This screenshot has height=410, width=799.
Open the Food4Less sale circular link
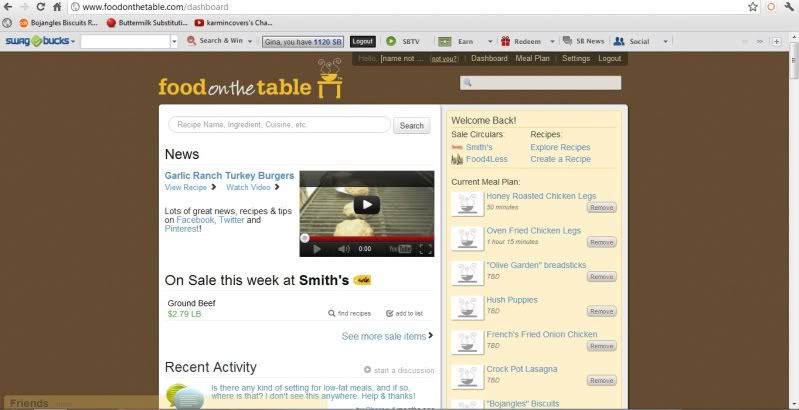487,159
